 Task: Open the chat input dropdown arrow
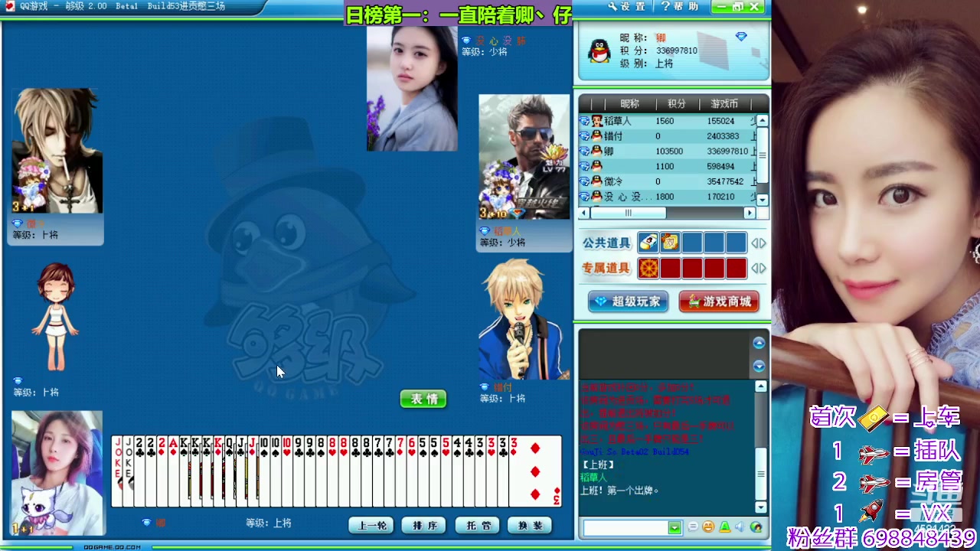click(x=675, y=528)
